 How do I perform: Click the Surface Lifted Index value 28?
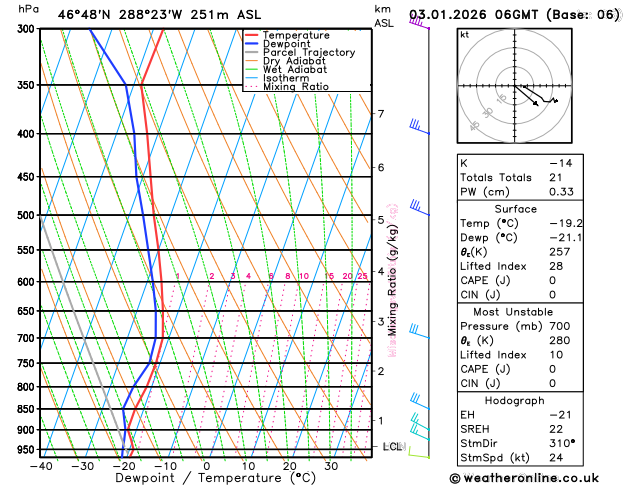(556, 266)
